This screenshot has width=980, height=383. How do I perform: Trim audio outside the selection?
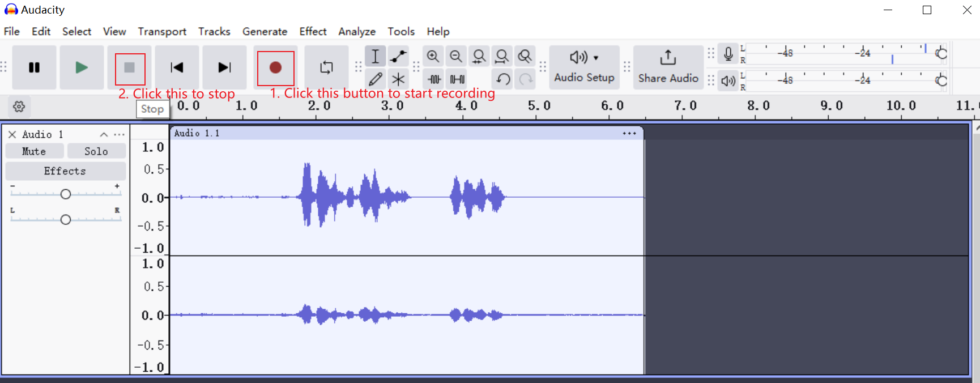434,79
